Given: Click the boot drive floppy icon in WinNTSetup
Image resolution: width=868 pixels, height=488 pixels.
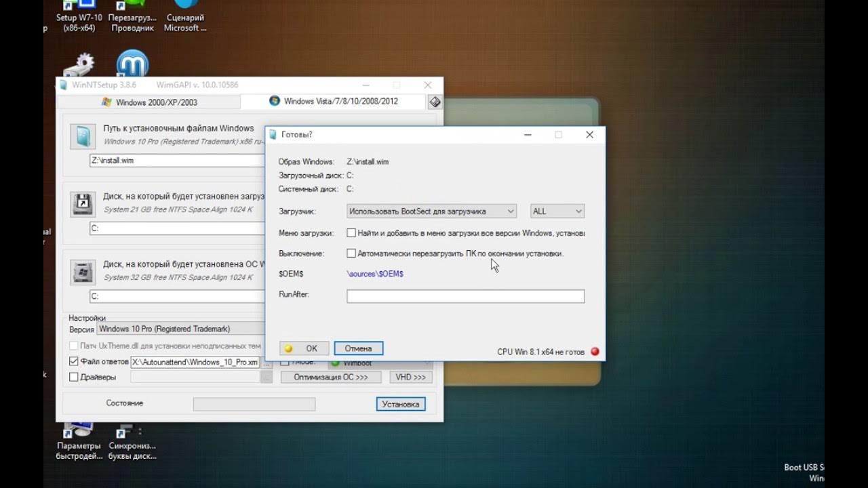Looking at the screenshot, I should click(x=83, y=204).
